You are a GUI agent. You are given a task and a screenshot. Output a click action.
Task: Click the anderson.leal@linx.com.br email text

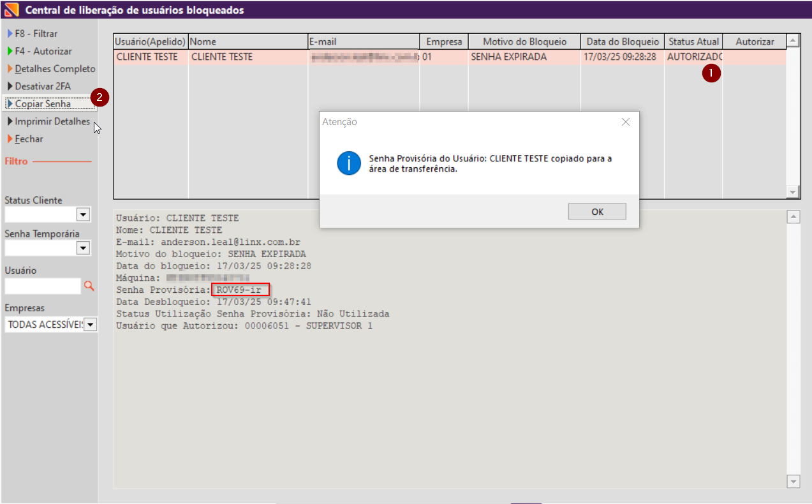230,242
